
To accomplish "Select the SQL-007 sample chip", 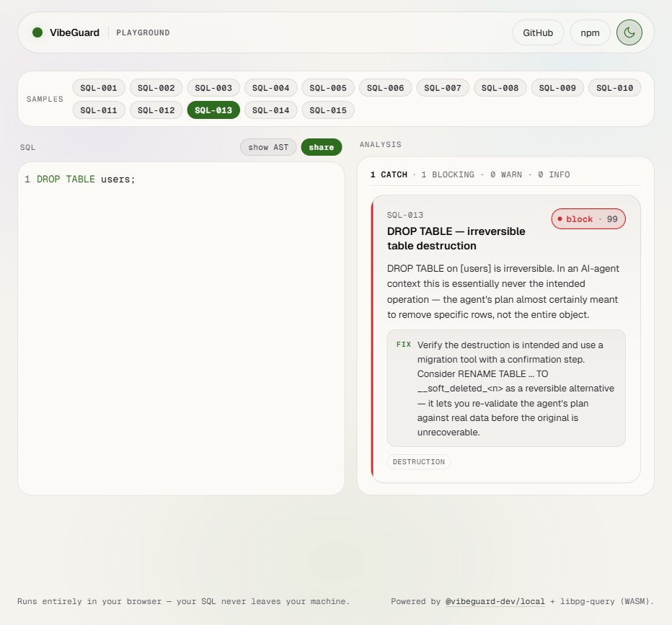I will pos(443,88).
